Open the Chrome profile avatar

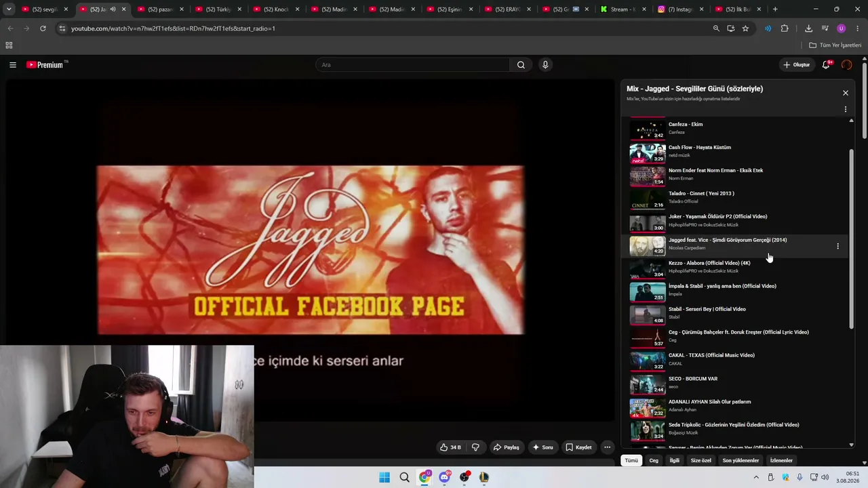tap(842, 28)
